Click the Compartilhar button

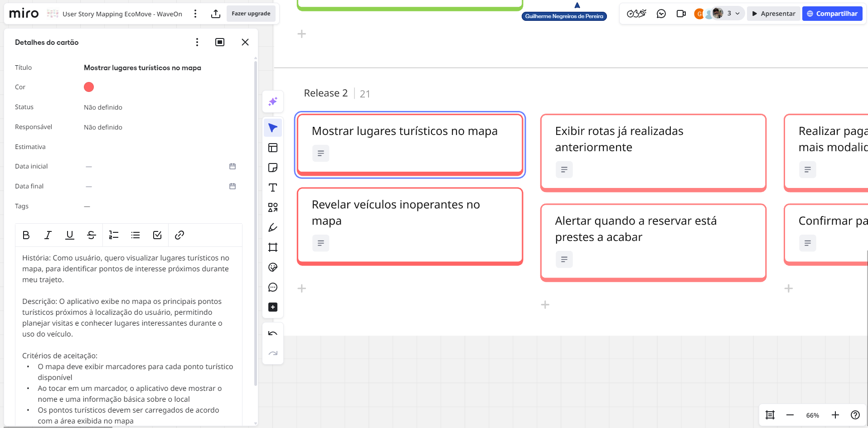[832, 14]
